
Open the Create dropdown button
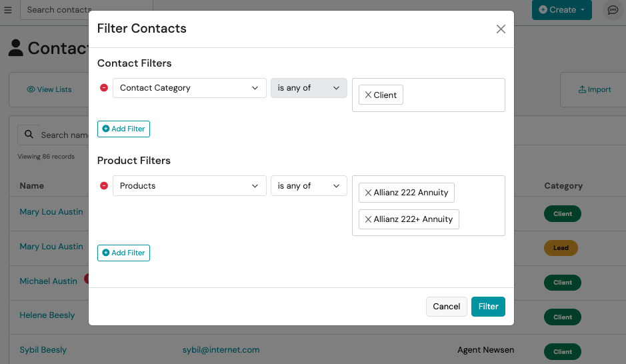(562, 10)
